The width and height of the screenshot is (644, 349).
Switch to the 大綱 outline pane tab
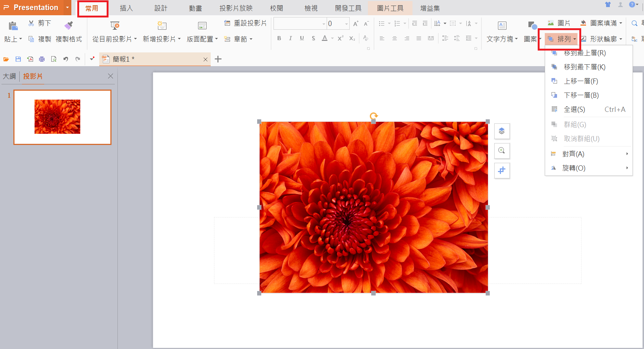(10, 76)
